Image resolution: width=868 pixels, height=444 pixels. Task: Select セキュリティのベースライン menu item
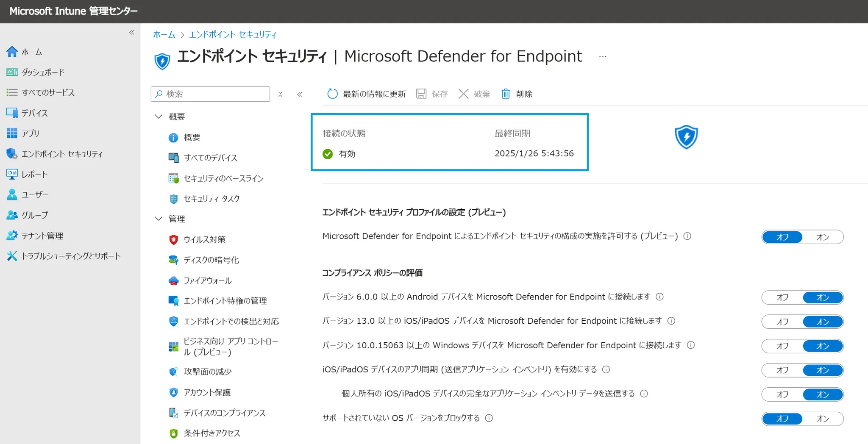coord(223,178)
